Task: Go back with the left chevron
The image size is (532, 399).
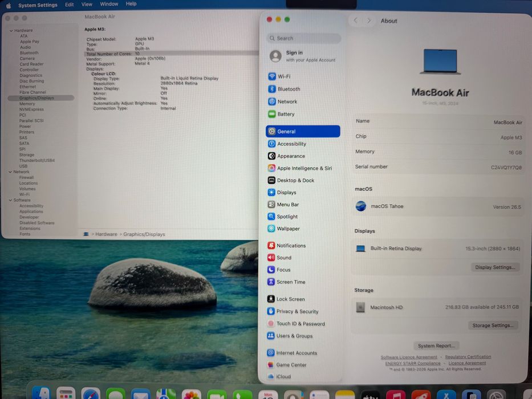Action: [x=355, y=21]
